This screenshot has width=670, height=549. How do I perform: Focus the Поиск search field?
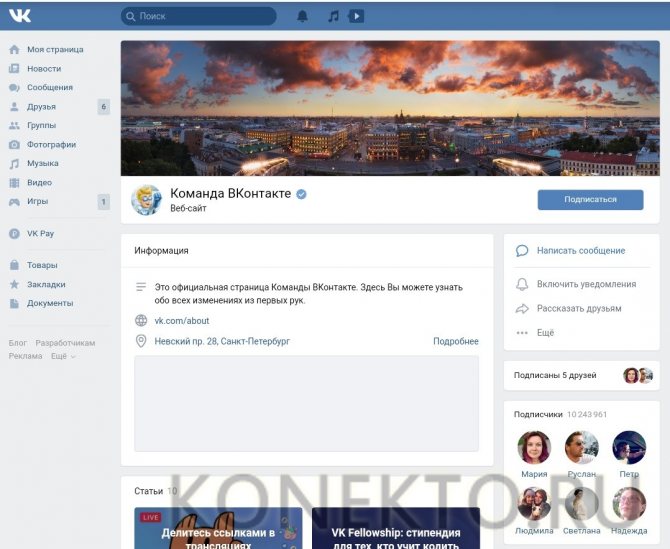tap(199, 16)
